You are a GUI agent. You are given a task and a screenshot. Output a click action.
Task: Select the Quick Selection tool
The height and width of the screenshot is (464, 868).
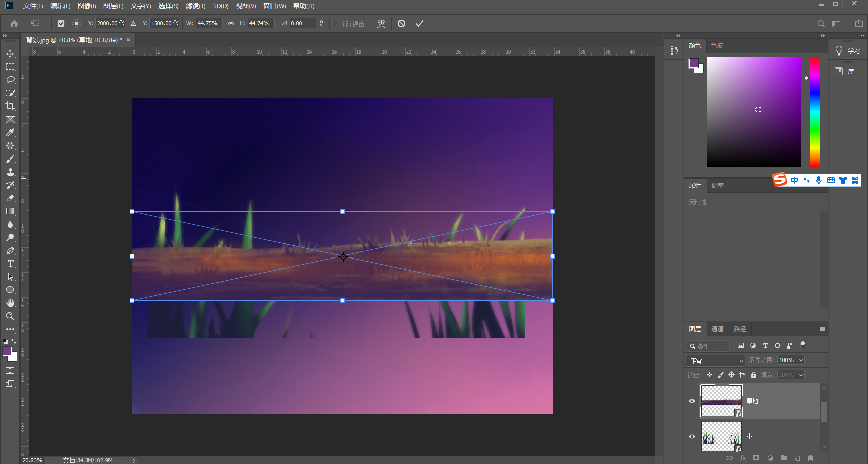point(10,93)
